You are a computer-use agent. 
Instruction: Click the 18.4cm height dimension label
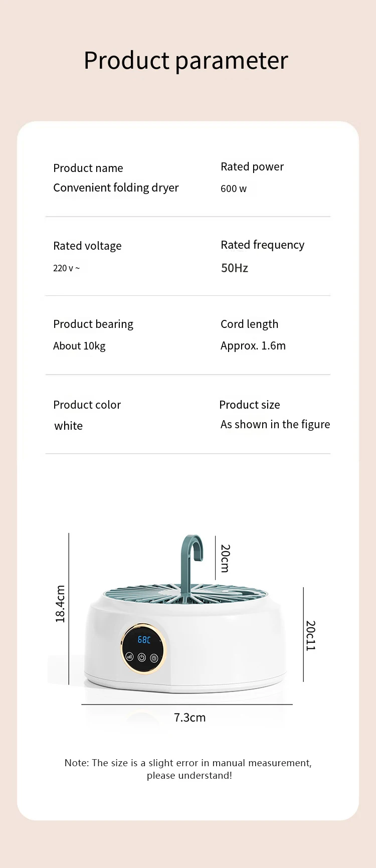point(60,604)
